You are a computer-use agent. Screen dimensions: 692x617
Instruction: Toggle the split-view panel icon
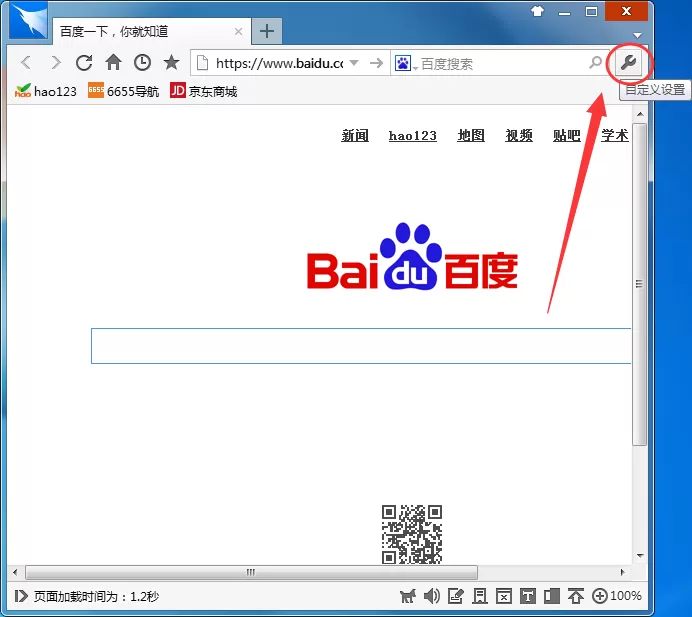coord(552,596)
